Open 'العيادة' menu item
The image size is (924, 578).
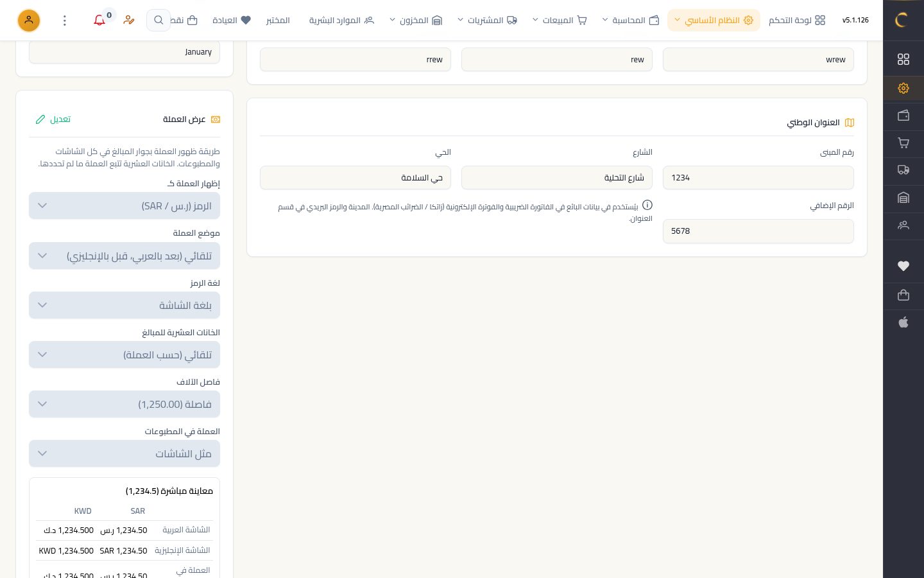point(232,21)
